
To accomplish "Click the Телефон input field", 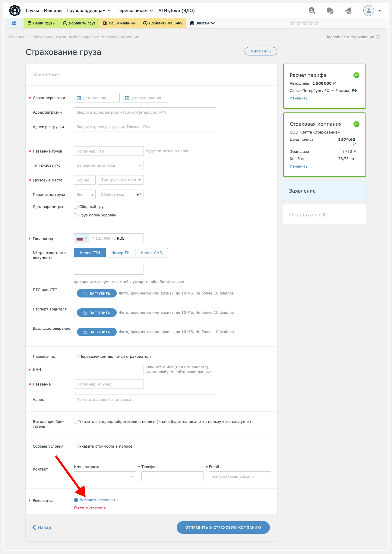I will 172,476.
